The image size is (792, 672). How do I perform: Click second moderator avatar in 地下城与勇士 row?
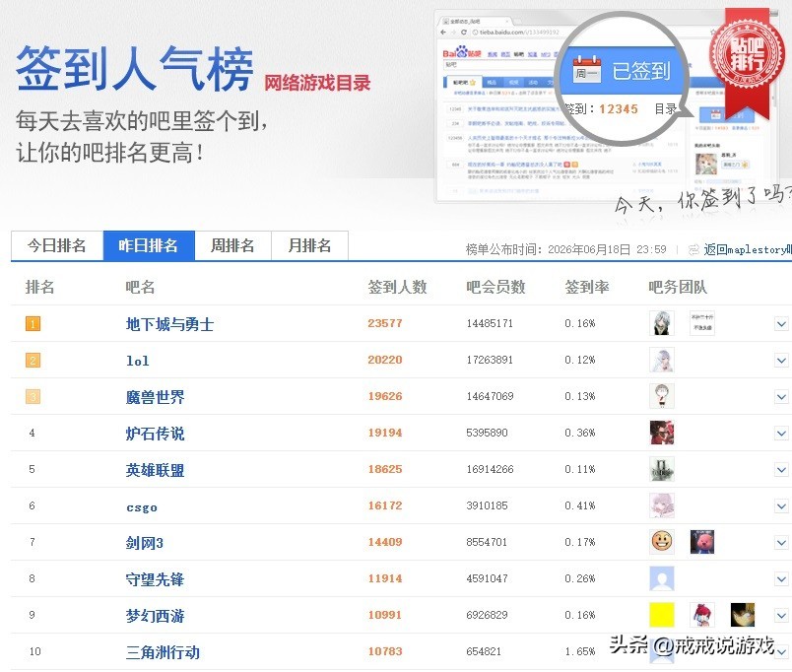pyautogui.click(x=702, y=323)
